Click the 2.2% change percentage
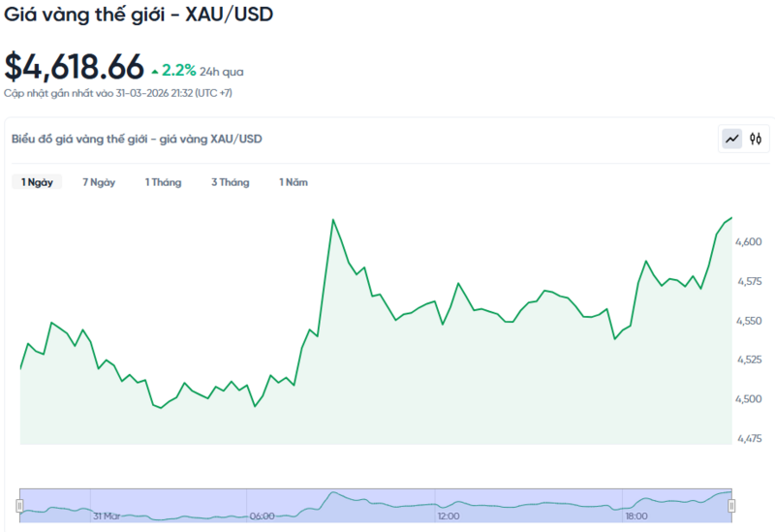Screen dimensions: 775x532 (x=179, y=71)
